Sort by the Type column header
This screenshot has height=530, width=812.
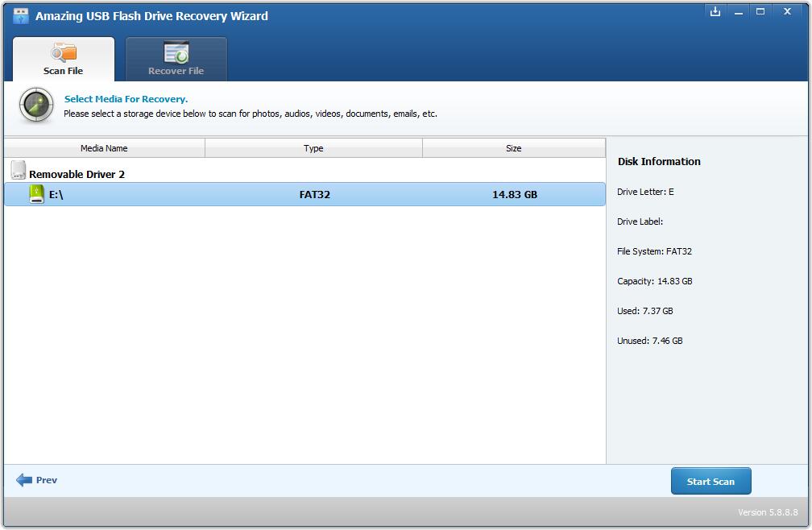313,148
